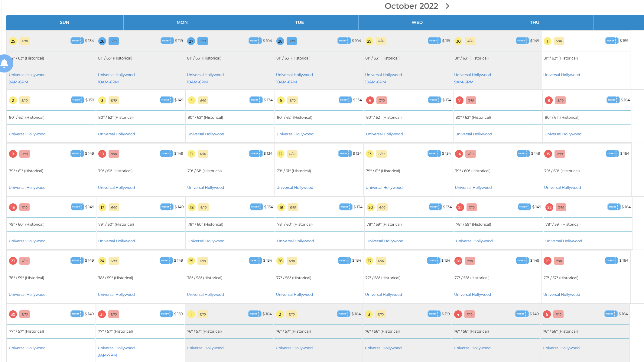This screenshot has width=644, height=362.
Task: Click ticket icon for November 5 at $164
Action: (611, 314)
